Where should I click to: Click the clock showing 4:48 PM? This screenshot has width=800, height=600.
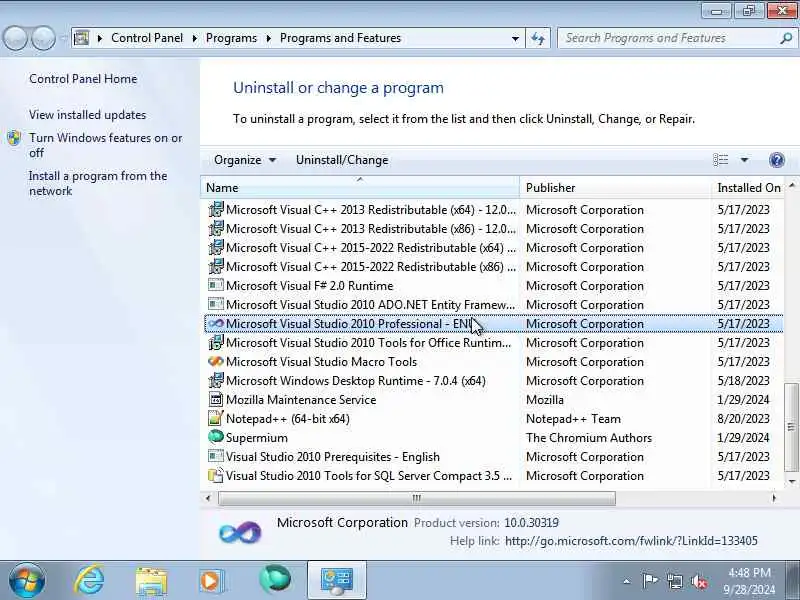pyautogui.click(x=749, y=572)
